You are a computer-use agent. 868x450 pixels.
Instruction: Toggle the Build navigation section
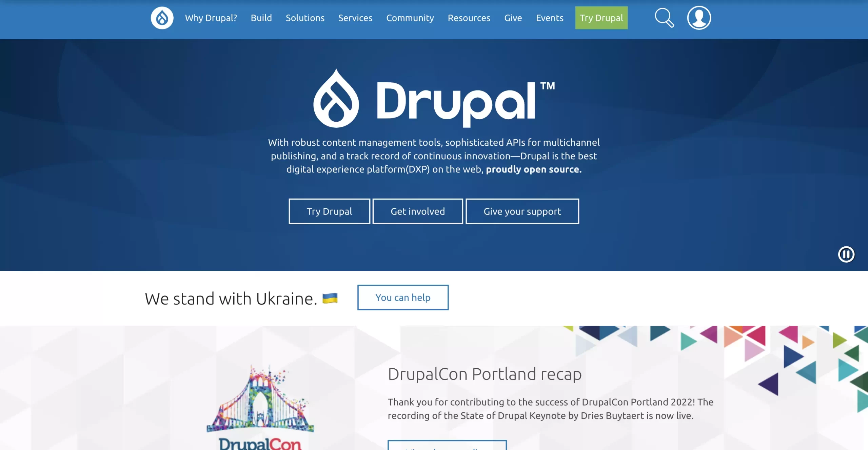tap(261, 17)
